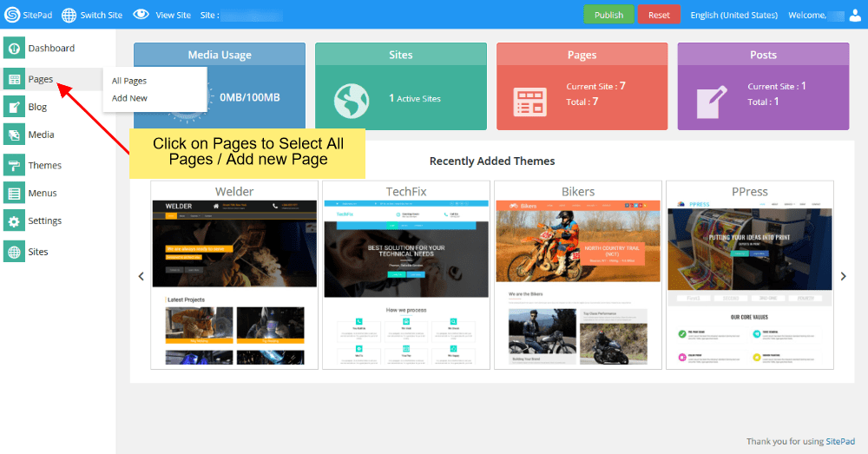The image size is (868, 454).
Task: Click the red Reset button
Action: click(x=659, y=15)
